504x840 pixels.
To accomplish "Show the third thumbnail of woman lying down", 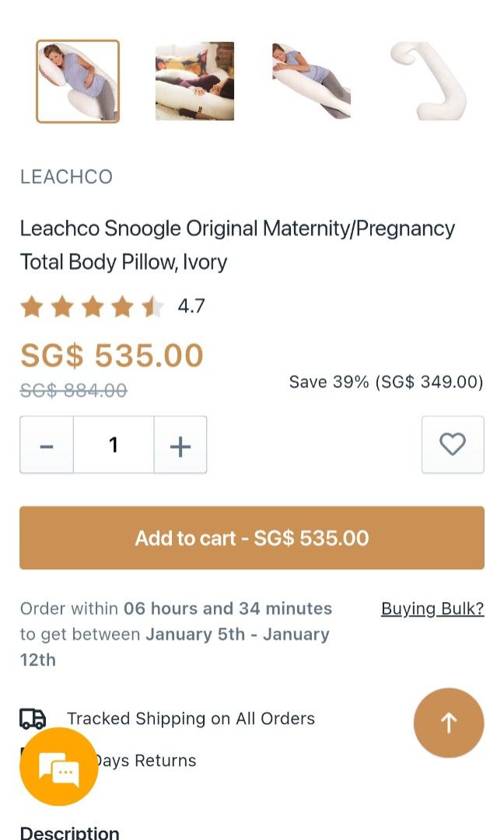I will click(x=311, y=82).
